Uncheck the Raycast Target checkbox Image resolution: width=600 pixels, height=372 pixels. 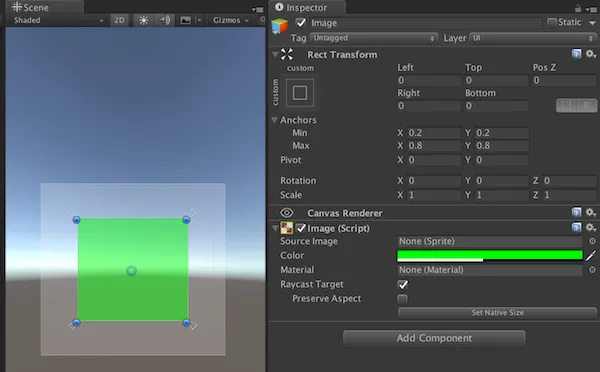click(403, 284)
